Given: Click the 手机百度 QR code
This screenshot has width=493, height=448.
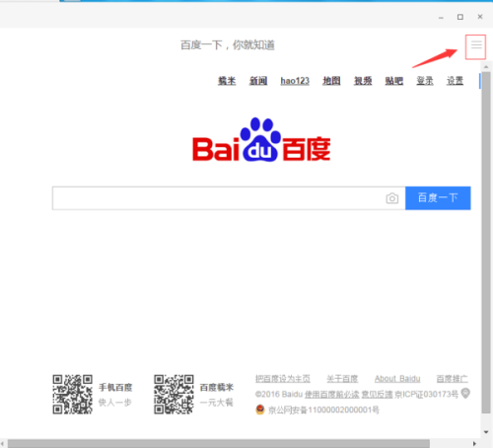Looking at the screenshot, I should pyautogui.click(x=73, y=394).
